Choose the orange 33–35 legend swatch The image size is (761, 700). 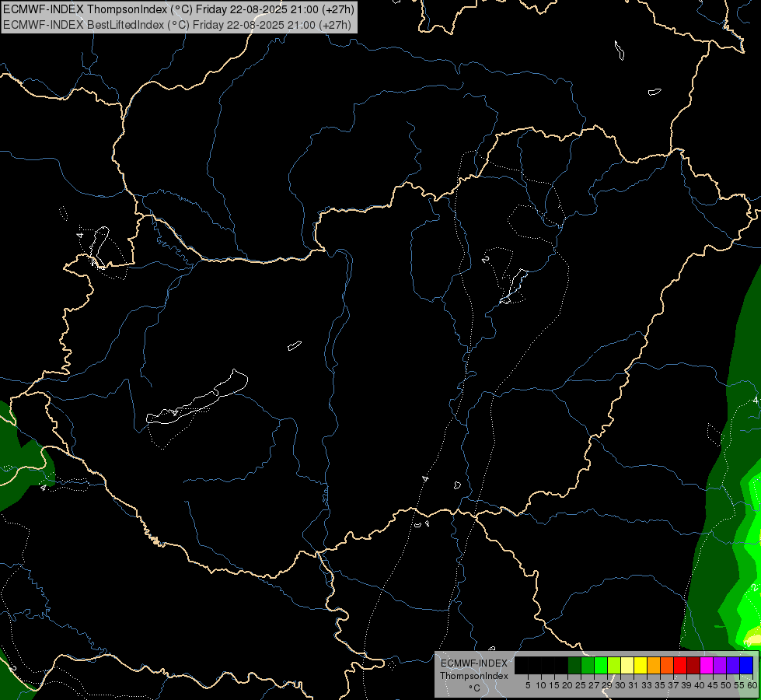coord(654,665)
